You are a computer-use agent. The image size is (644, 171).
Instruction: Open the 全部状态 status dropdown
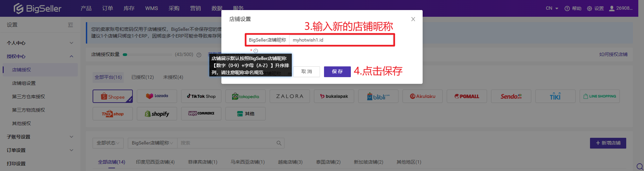coord(108,143)
